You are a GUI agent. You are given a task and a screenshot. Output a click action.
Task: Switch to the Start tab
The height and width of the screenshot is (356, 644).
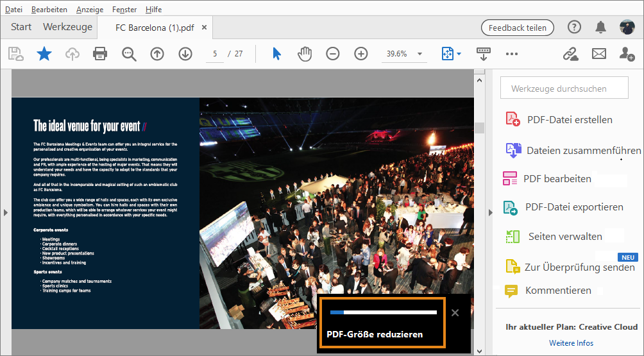[21, 27]
